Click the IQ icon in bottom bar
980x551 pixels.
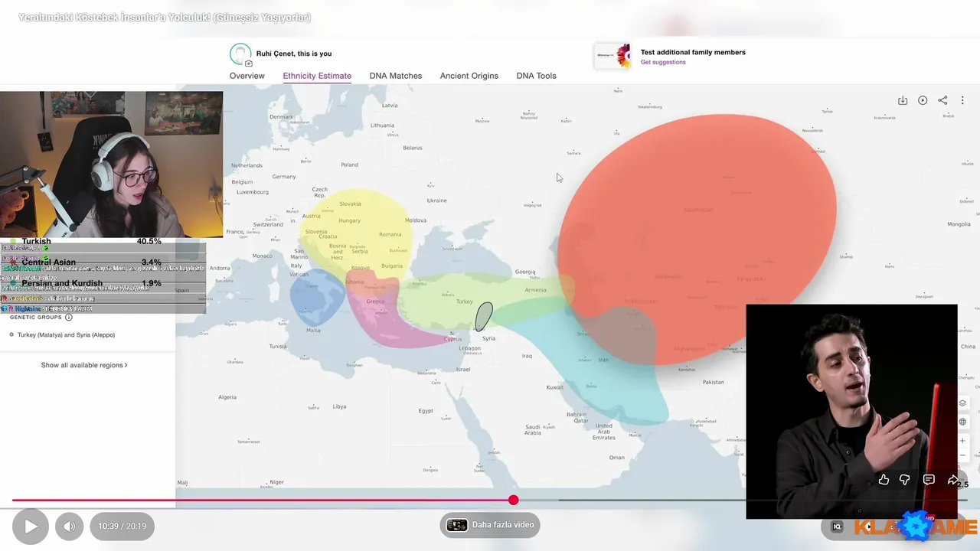pyautogui.click(x=837, y=527)
